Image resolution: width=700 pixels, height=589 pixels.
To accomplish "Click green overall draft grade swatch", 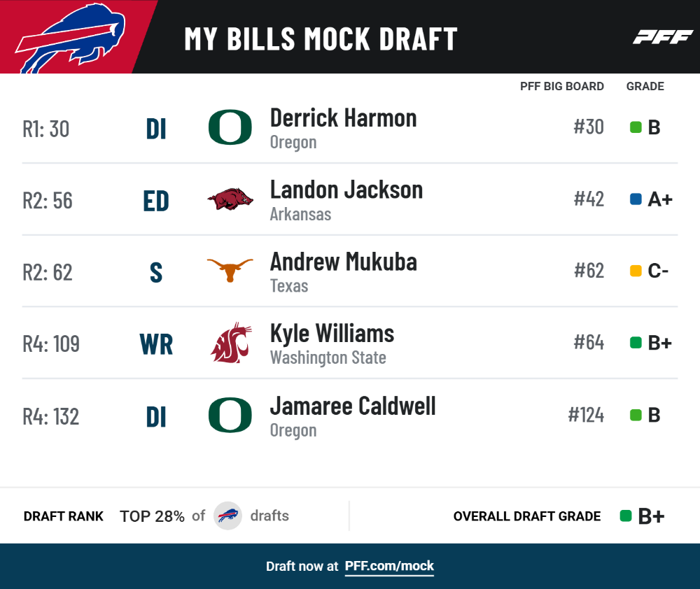I will (x=626, y=516).
